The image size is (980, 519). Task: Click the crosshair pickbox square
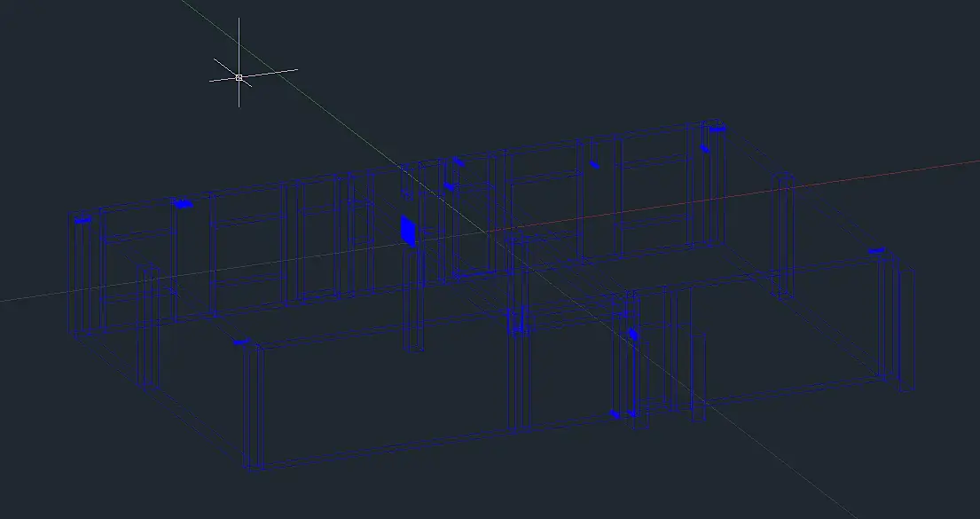click(239, 77)
